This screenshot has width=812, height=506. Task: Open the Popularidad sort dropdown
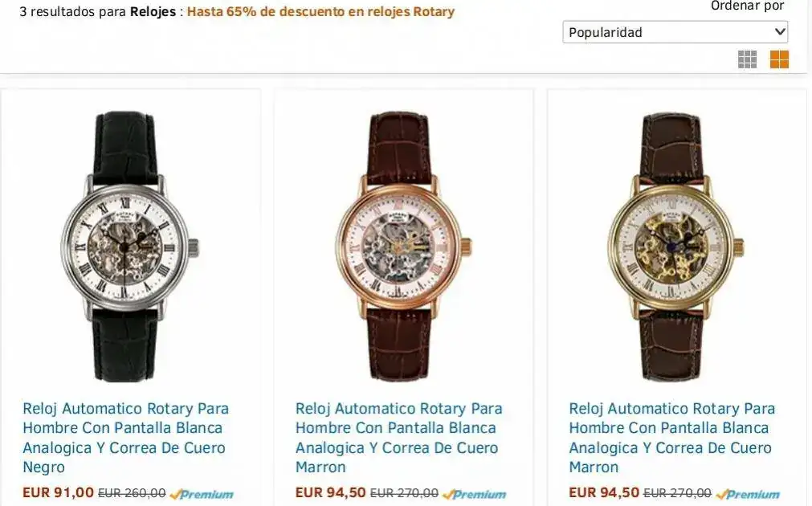675,32
